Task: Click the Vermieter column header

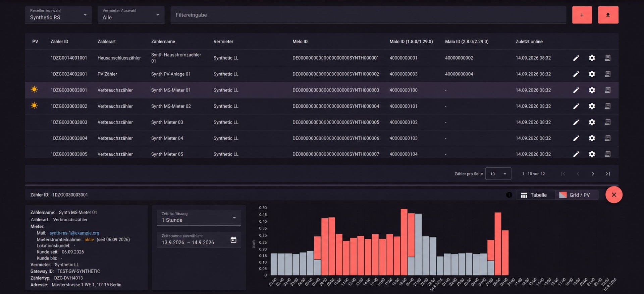Action: 223,42
